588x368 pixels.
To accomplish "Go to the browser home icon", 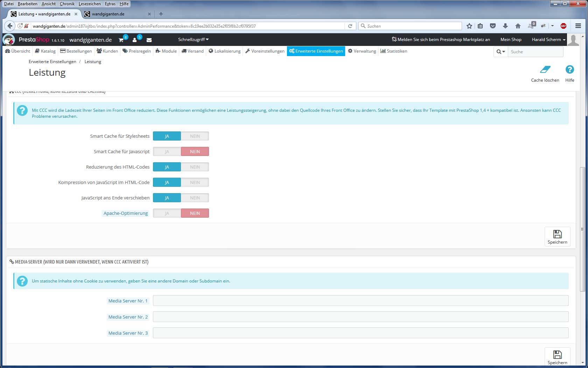I will tap(518, 26).
